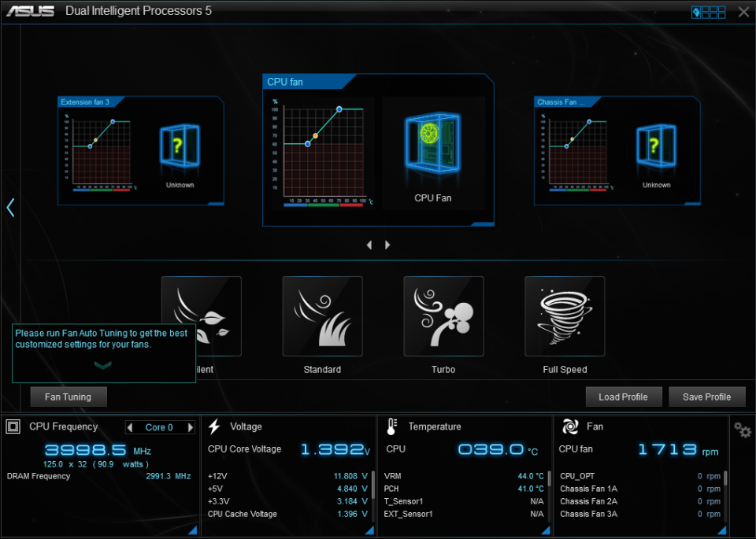This screenshot has height=539, width=756.
Task: Expand the Temperature panel corner triangle
Action: pyautogui.click(x=546, y=530)
